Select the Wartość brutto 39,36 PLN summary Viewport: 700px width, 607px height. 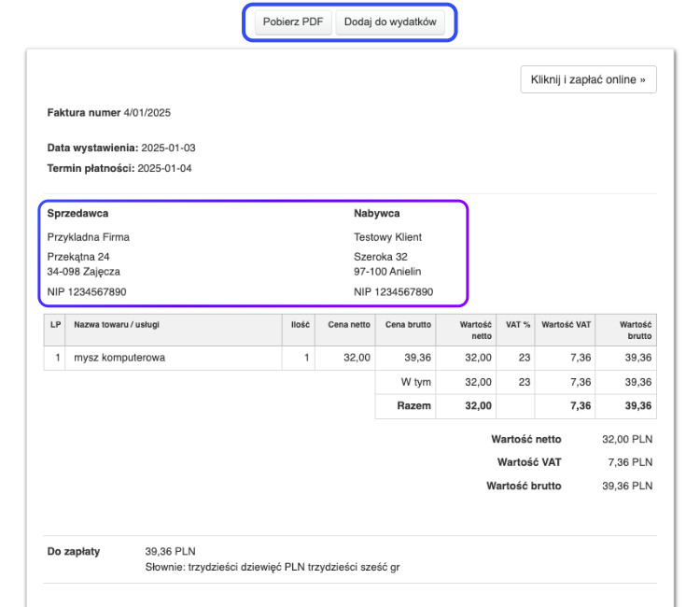tap(569, 486)
